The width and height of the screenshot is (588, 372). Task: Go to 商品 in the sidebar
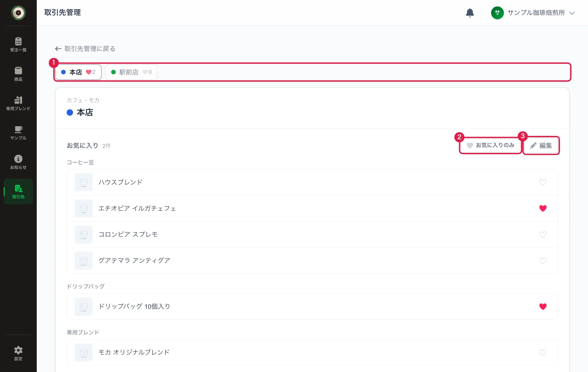18,74
